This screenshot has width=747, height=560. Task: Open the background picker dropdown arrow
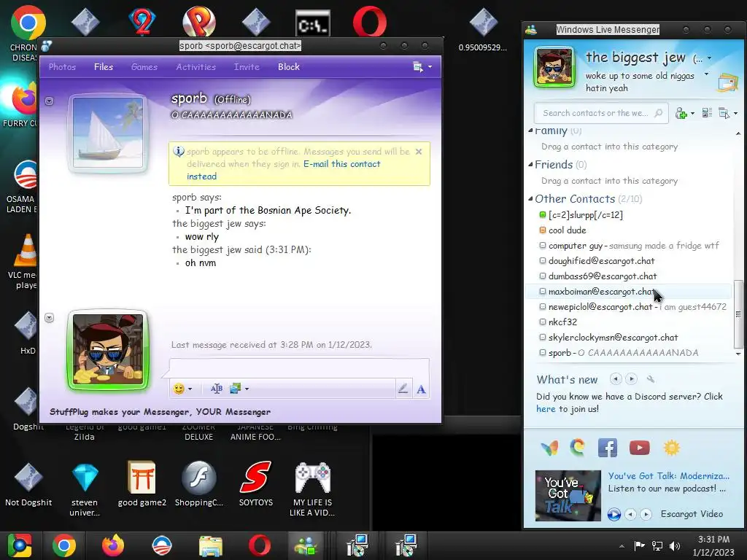pyautogui.click(x=247, y=389)
